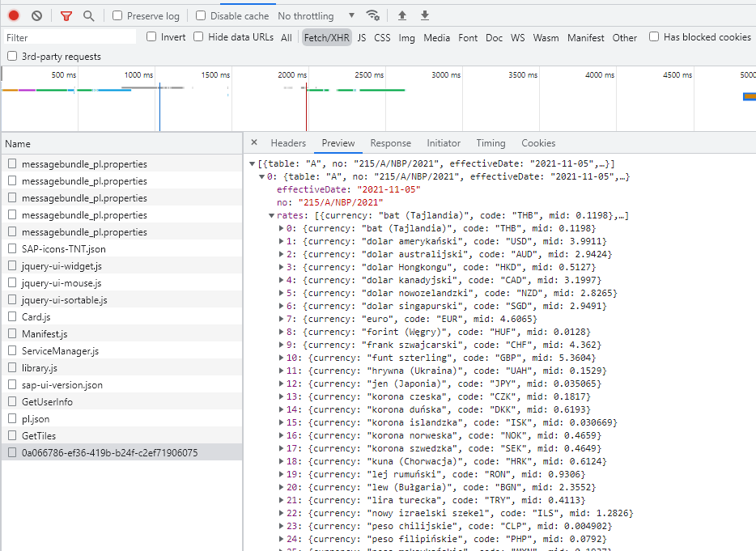
Task: Check box beside SAP-icons-TNT.json
Action: point(12,248)
